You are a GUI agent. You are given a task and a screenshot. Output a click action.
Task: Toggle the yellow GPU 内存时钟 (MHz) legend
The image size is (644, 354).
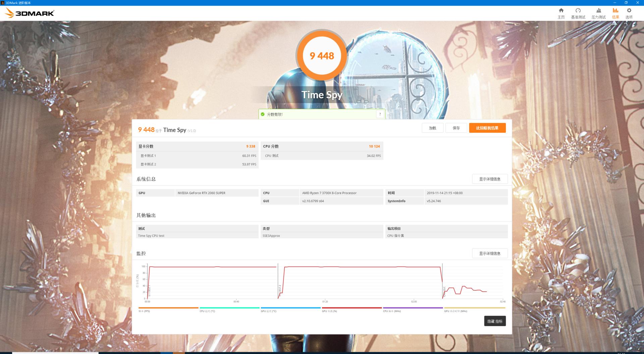click(x=475, y=309)
